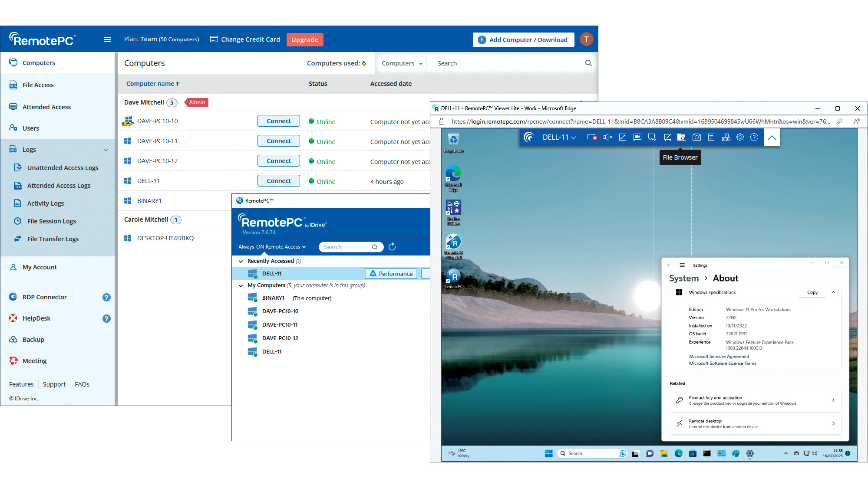Screen dimensions: 868x488
Task: Click the full screen icon in viewer toolbar
Action: click(622, 137)
